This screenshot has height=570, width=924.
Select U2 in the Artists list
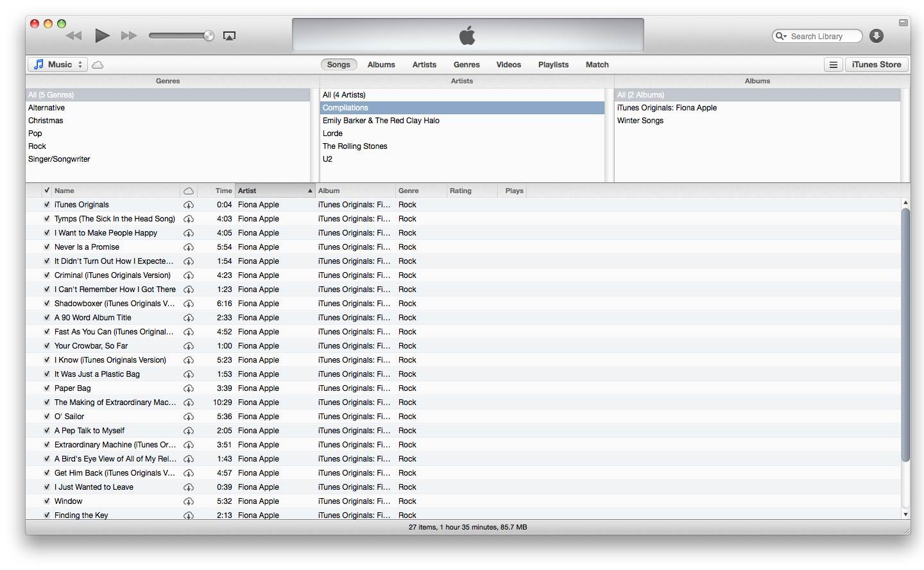pos(462,159)
